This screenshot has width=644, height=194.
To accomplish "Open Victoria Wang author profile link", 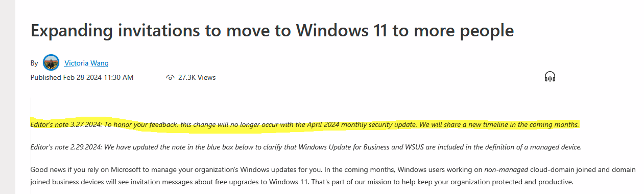I will [86, 63].
